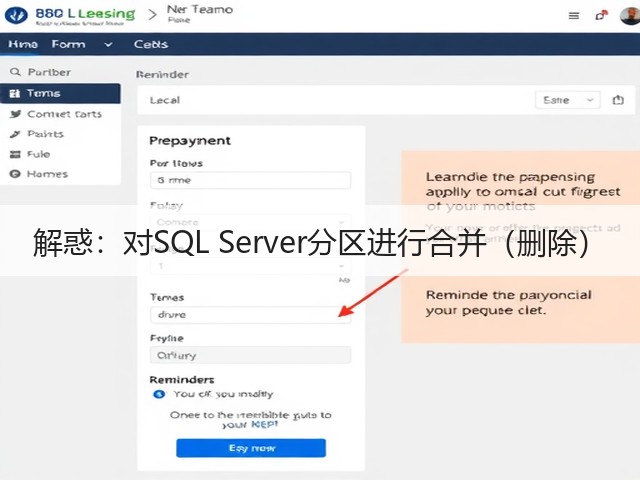Open the Cebts menu item
This screenshot has height=480, width=640.
[151, 44]
